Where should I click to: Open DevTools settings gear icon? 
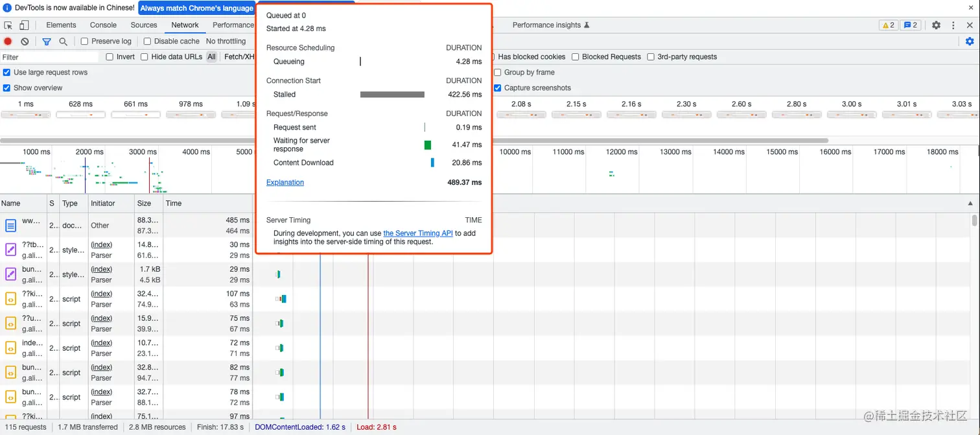936,25
